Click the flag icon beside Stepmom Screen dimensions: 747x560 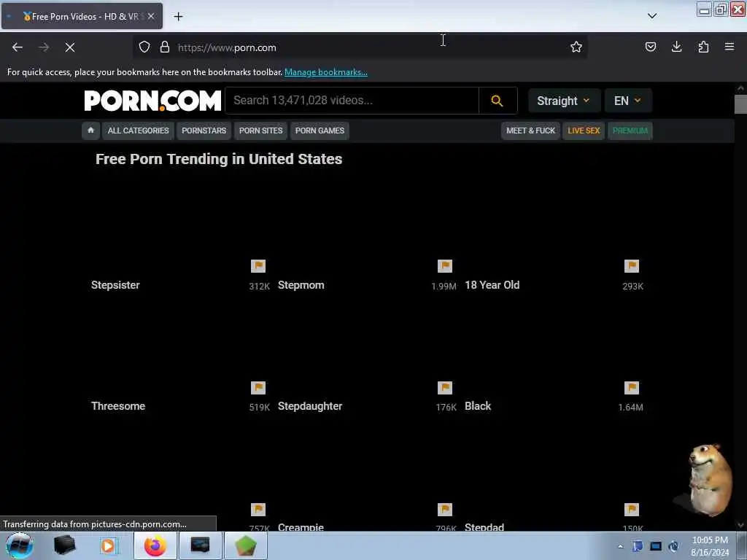click(445, 266)
